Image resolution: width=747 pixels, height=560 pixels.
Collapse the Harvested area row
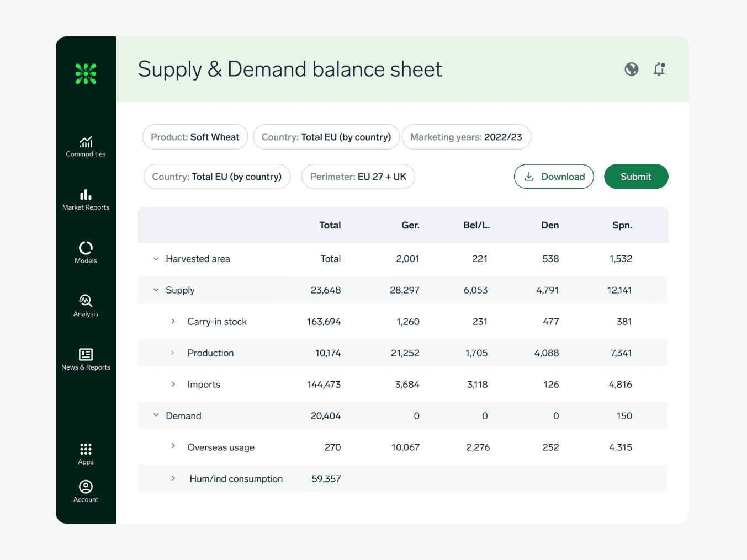pyautogui.click(x=156, y=258)
